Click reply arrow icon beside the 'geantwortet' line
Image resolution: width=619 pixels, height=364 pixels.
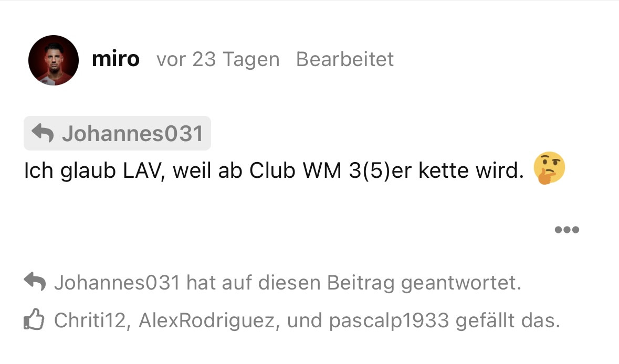pos(35,282)
